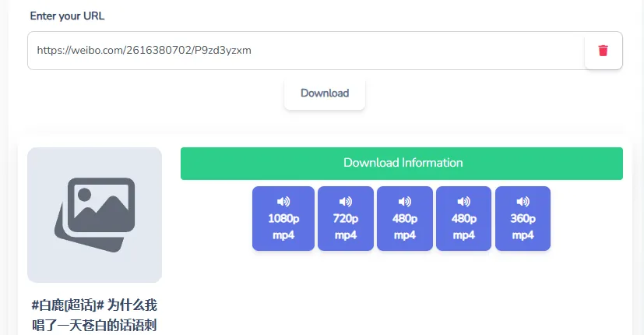Focus the URL input field
Viewport: 644px width, 335px height.
306,51
